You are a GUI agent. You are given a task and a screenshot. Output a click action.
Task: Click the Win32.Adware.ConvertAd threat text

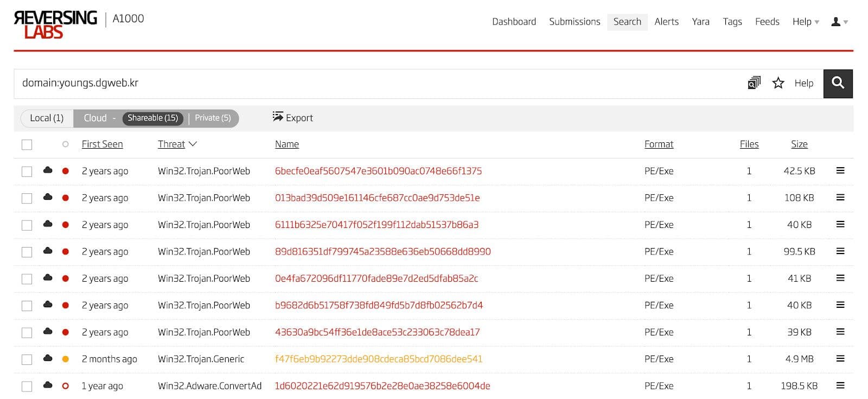(x=209, y=386)
